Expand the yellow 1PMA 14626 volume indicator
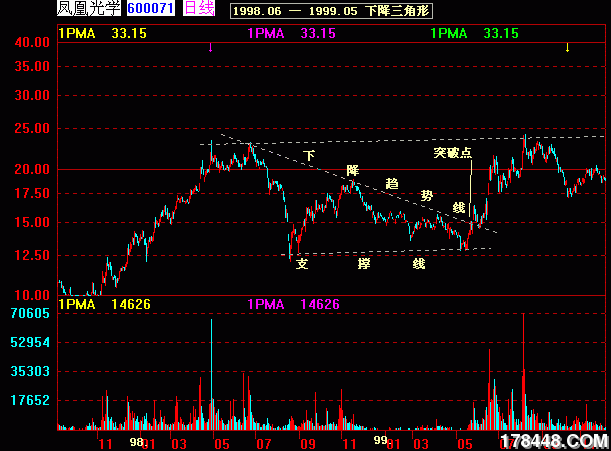Viewport: 611px width, 451px height. click(105, 303)
